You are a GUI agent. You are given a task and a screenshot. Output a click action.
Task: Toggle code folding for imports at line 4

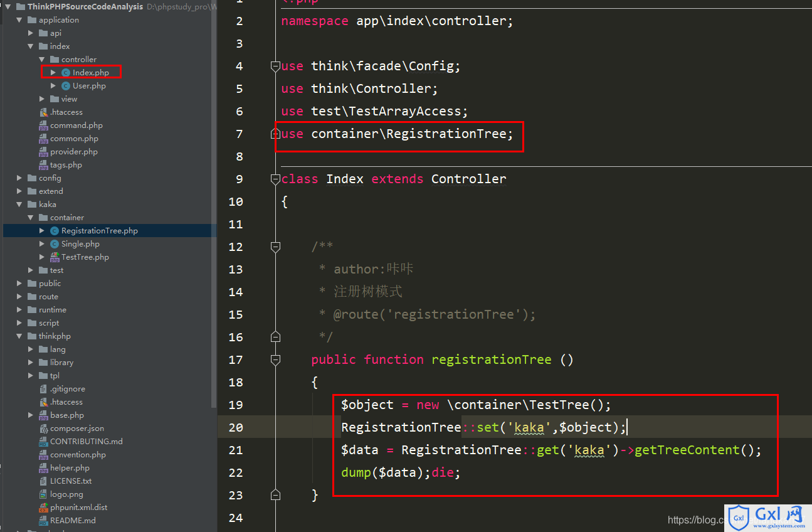275,66
